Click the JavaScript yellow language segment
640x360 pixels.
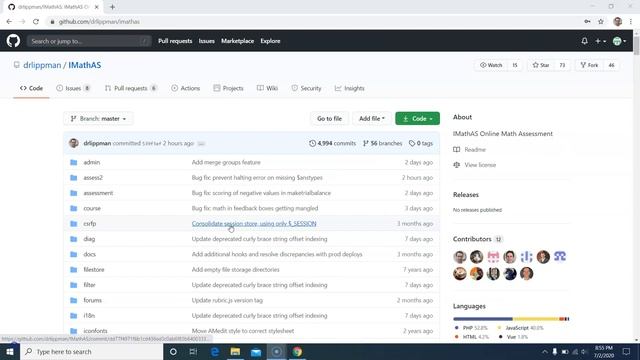pos(536,319)
